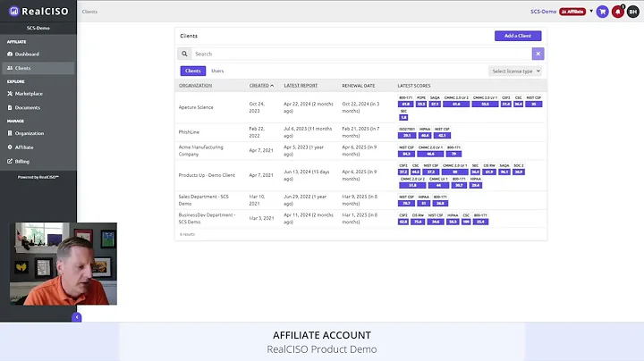Open the shopping cart icon
The height and width of the screenshot is (361, 644).
pyautogui.click(x=602, y=12)
